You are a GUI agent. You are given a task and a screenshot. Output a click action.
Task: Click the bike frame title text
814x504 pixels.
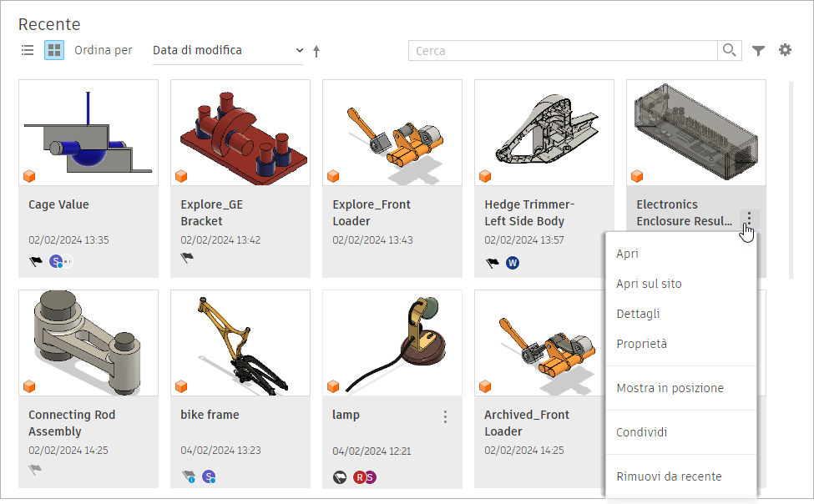(210, 415)
